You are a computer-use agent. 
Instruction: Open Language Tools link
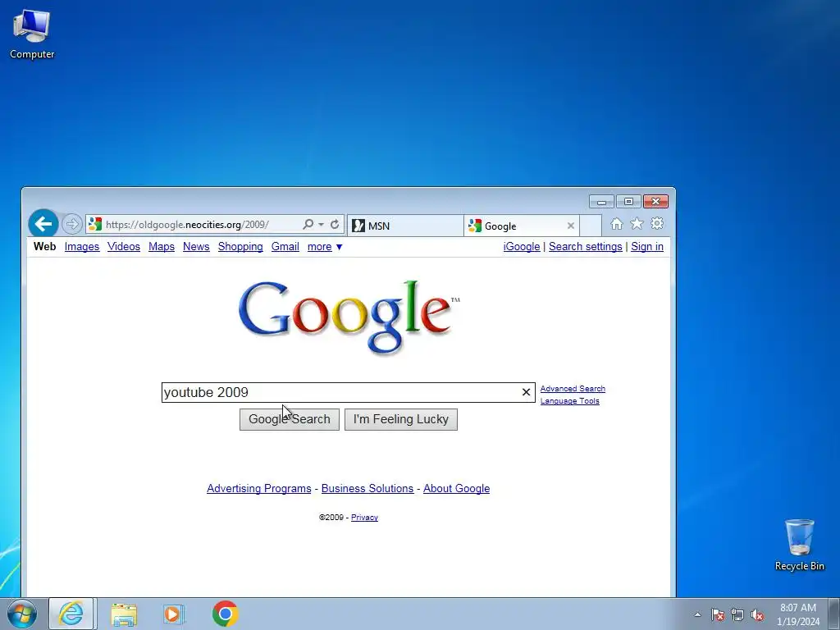click(x=569, y=400)
